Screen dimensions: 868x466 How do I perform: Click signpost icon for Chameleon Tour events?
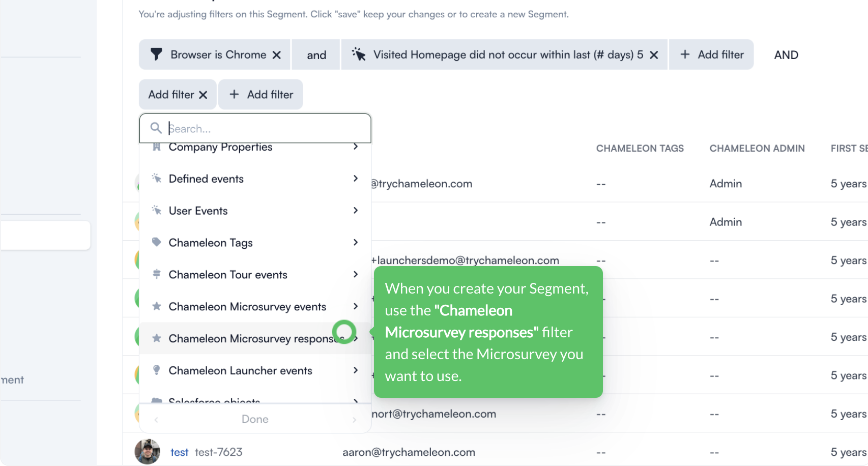[x=157, y=274]
